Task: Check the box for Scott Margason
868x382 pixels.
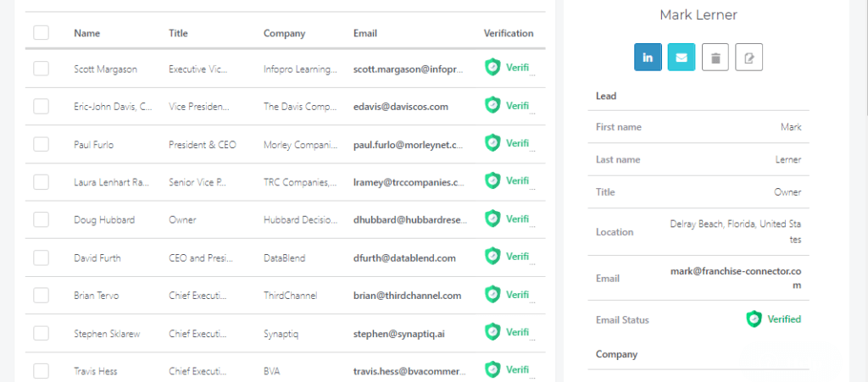Action: [x=41, y=69]
